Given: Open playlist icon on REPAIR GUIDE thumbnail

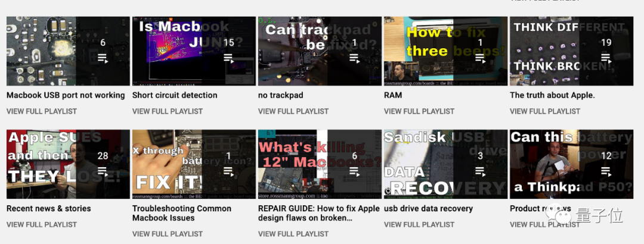Looking at the screenshot, I should (354, 171).
